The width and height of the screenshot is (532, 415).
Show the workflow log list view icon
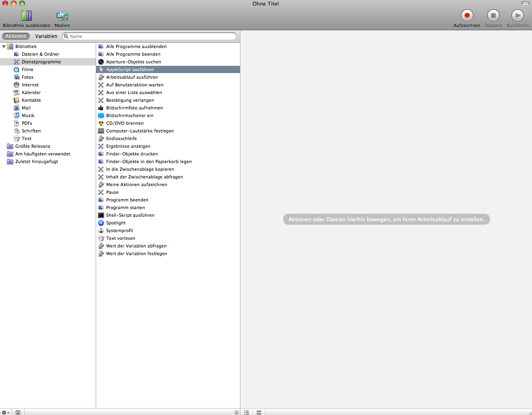click(x=246, y=412)
